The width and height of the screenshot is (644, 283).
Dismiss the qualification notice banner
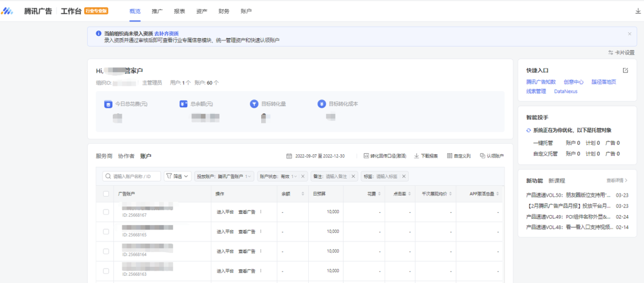click(x=629, y=34)
